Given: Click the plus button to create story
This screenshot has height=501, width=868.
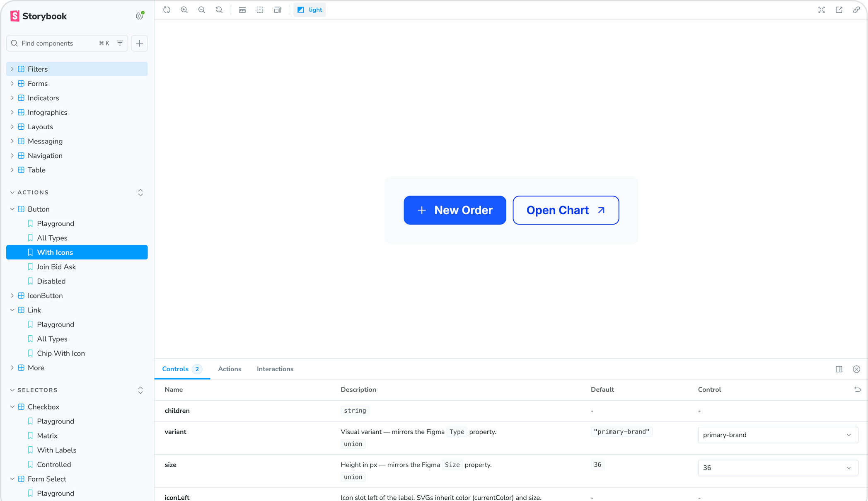Looking at the screenshot, I should tap(140, 43).
